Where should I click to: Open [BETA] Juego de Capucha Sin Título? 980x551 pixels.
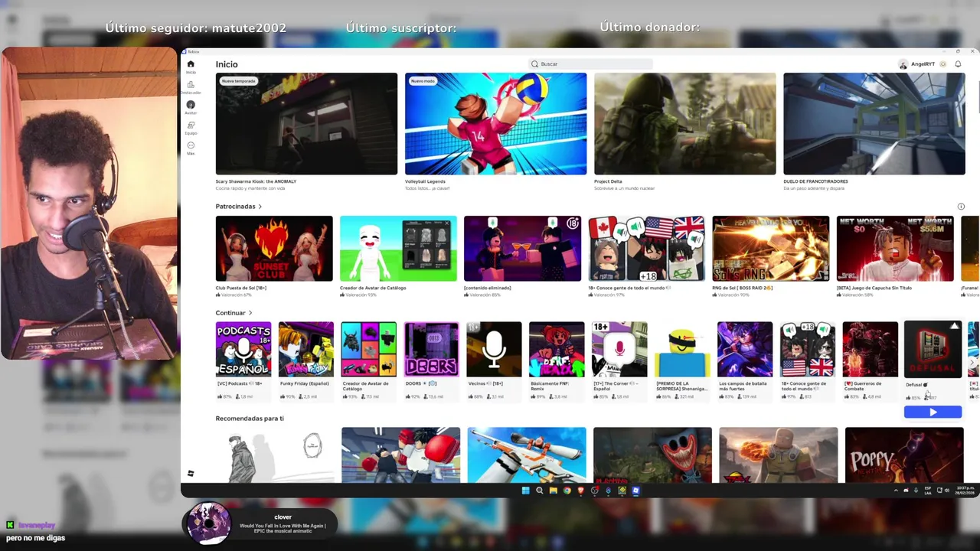tap(895, 249)
